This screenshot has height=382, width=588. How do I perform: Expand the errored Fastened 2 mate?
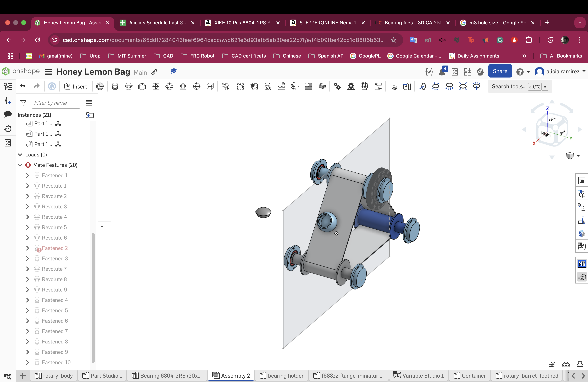27,248
